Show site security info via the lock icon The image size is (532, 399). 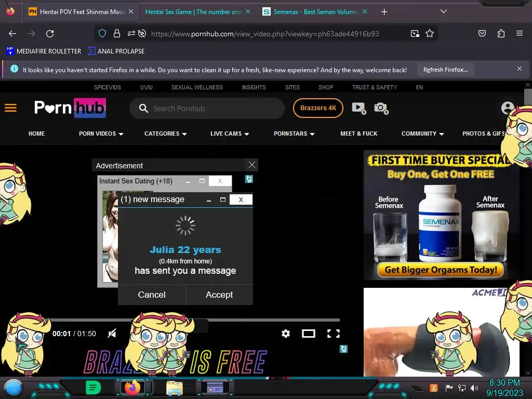click(117, 33)
